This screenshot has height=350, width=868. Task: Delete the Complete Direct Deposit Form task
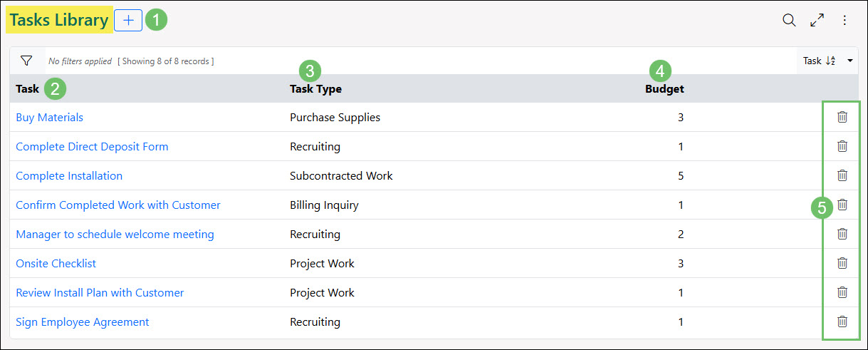842,146
